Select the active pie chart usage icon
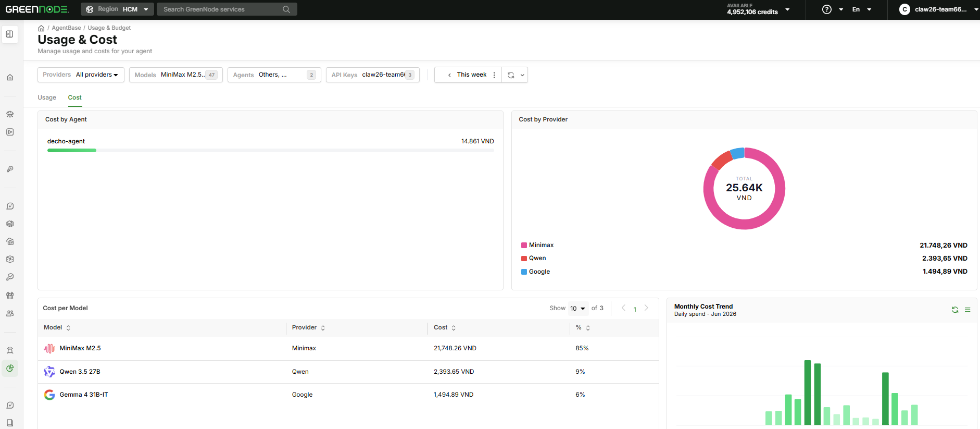Image resolution: width=980 pixels, height=429 pixels. click(x=10, y=369)
